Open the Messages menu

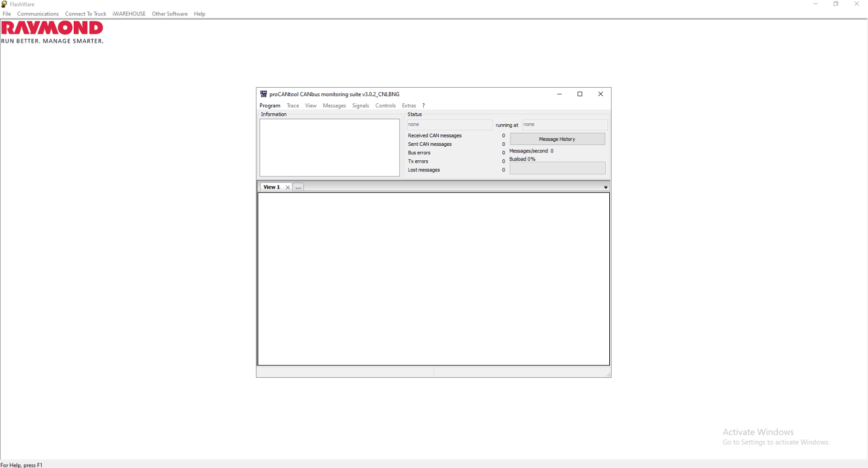click(x=334, y=106)
